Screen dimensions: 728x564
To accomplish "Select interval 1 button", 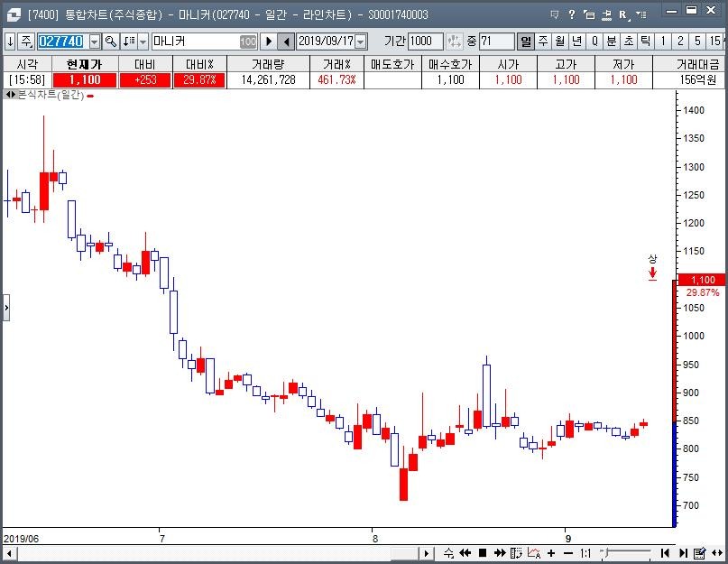I will click(663, 42).
